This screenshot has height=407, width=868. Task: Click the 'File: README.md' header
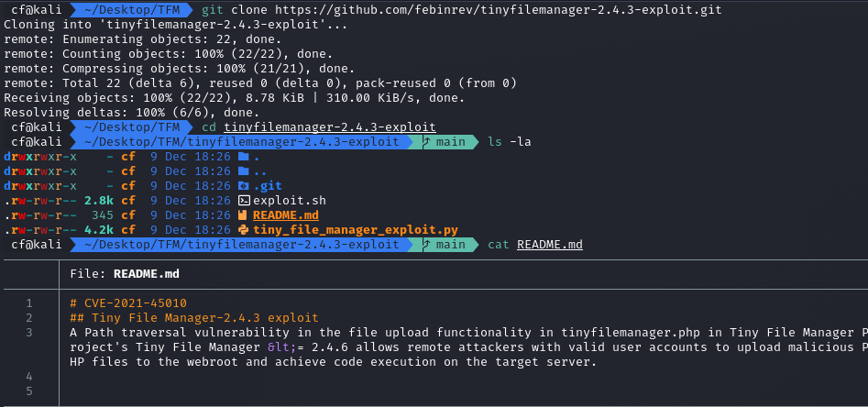point(125,273)
